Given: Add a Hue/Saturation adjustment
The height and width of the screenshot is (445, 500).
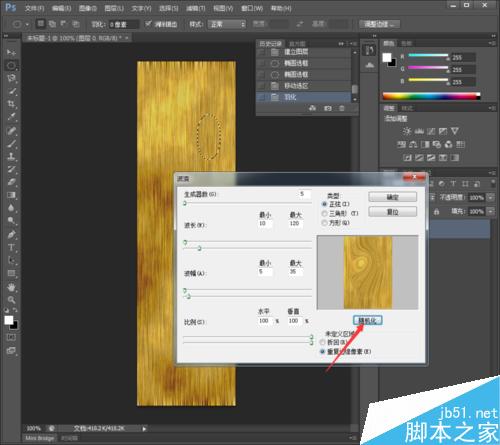Looking at the screenshot, I should coord(401,144).
